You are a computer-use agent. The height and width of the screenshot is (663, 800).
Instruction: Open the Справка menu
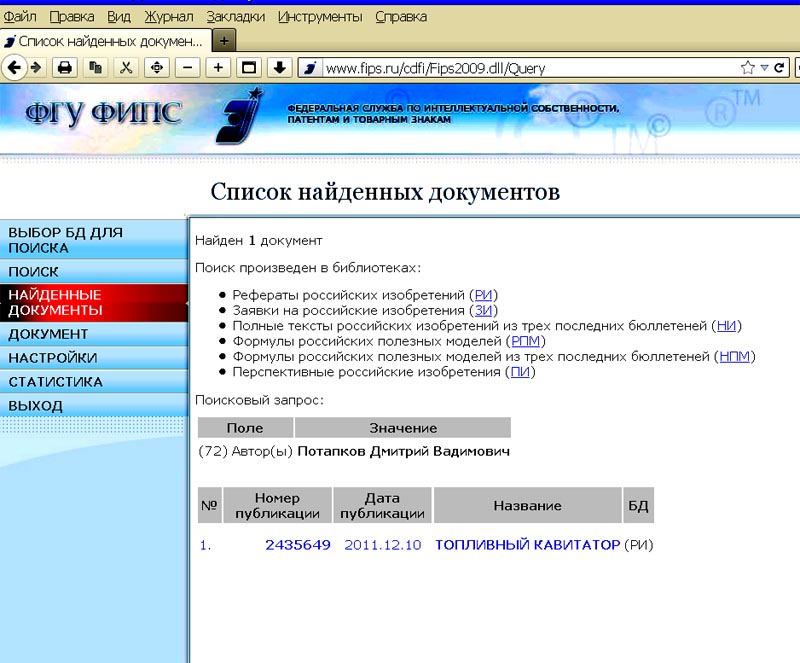click(401, 17)
